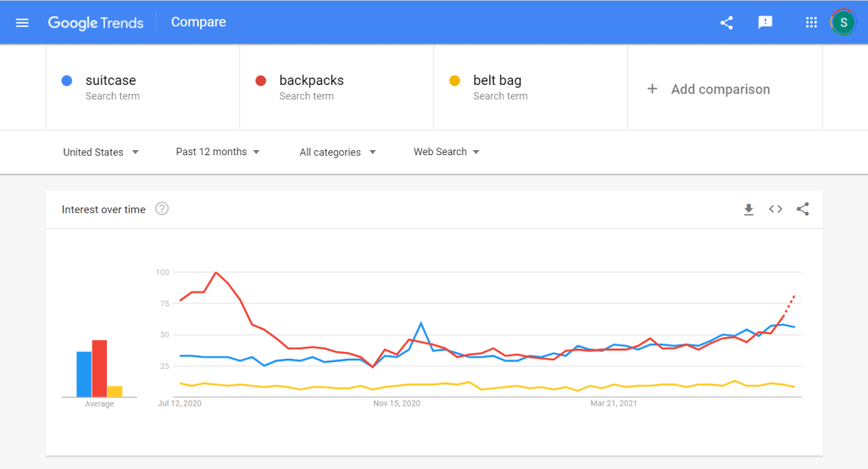Image resolution: width=868 pixels, height=469 pixels.
Task: Click the 75 y-axis label
Action: point(164,304)
